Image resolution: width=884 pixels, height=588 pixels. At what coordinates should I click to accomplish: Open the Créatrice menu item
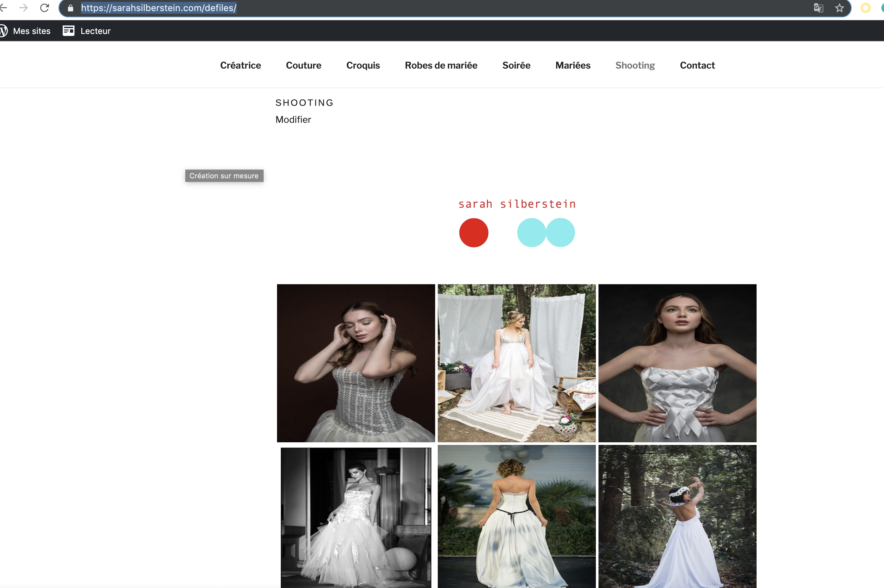pyautogui.click(x=240, y=65)
